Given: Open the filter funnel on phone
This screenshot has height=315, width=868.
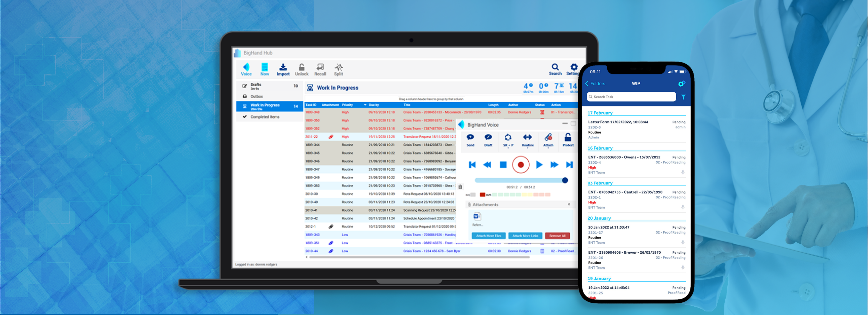Looking at the screenshot, I should click(x=683, y=97).
